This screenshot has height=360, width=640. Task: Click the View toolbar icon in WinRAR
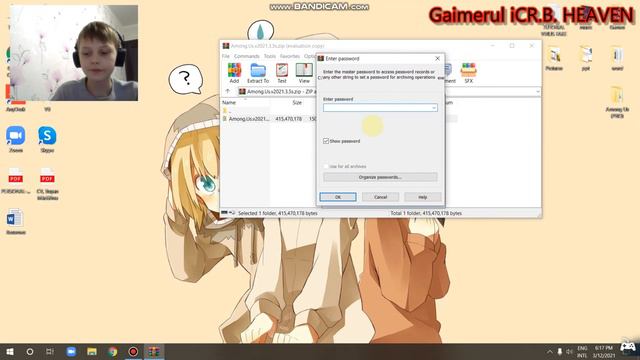tap(304, 73)
